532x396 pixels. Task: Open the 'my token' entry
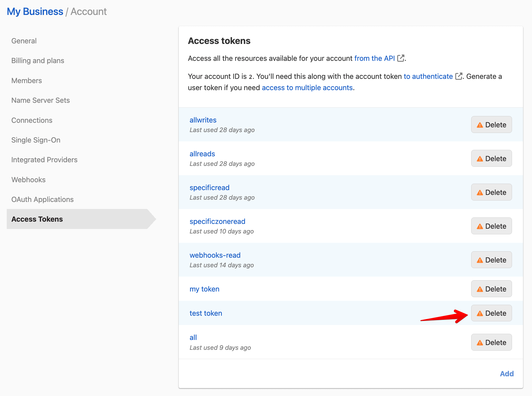[204, 289]
